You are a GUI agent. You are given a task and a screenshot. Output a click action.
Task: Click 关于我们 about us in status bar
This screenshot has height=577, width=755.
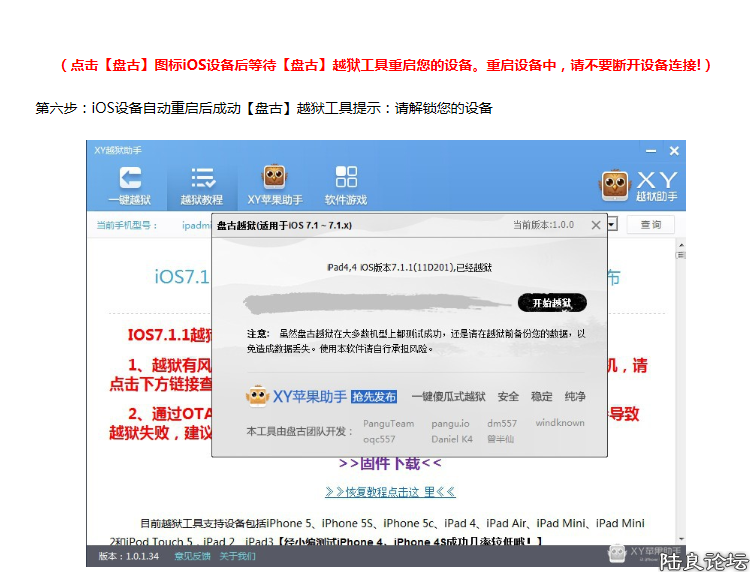(x=236, y=556)
